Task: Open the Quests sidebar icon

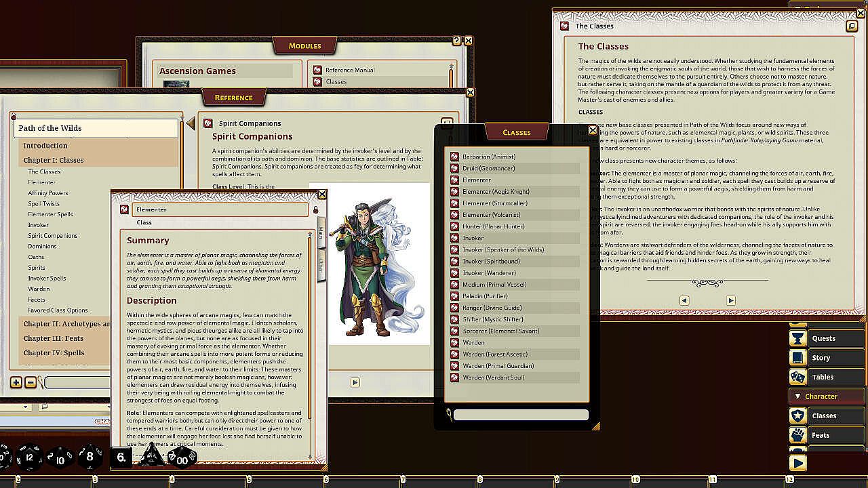Action: (x=798, y=338)
